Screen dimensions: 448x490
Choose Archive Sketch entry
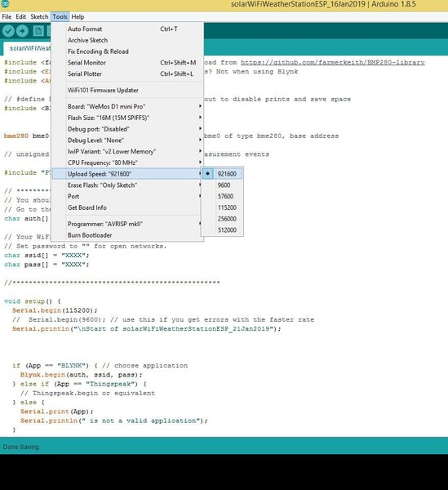coord(127,40)
